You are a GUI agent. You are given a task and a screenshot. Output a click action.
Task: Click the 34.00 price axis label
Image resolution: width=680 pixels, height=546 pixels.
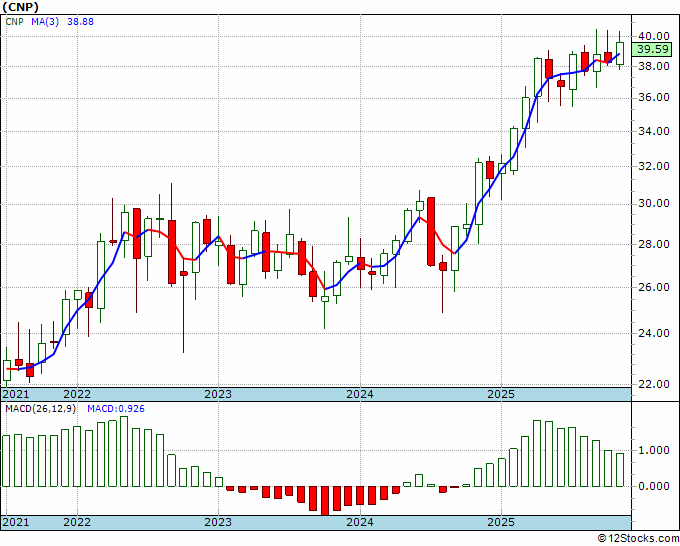654,131
